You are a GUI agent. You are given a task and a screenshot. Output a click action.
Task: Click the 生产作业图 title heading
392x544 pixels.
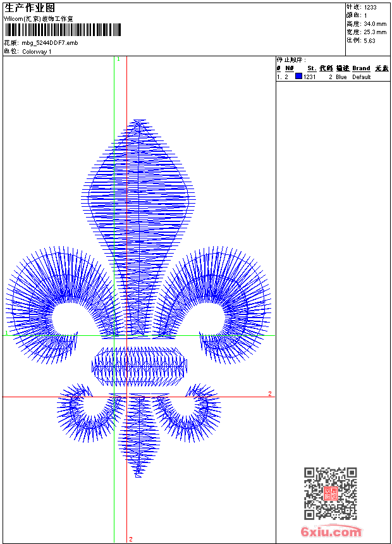(x=30, y=8)
